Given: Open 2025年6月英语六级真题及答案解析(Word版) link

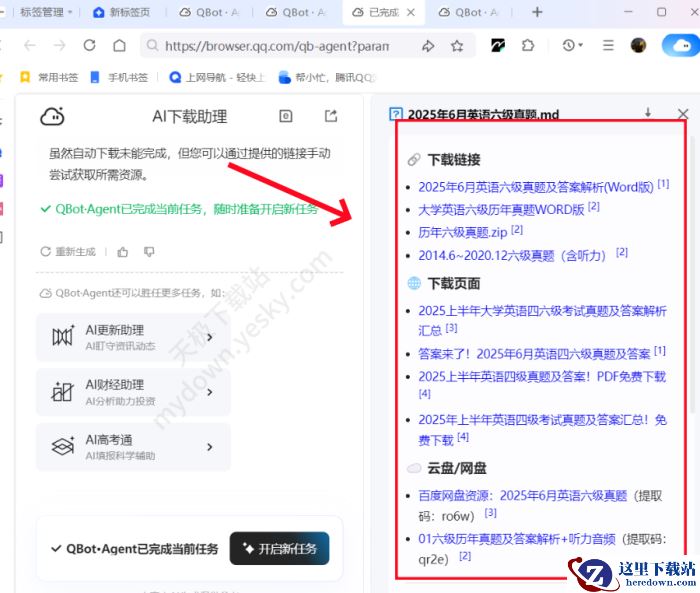Looking at the screenshot, I should click(536, 187).
